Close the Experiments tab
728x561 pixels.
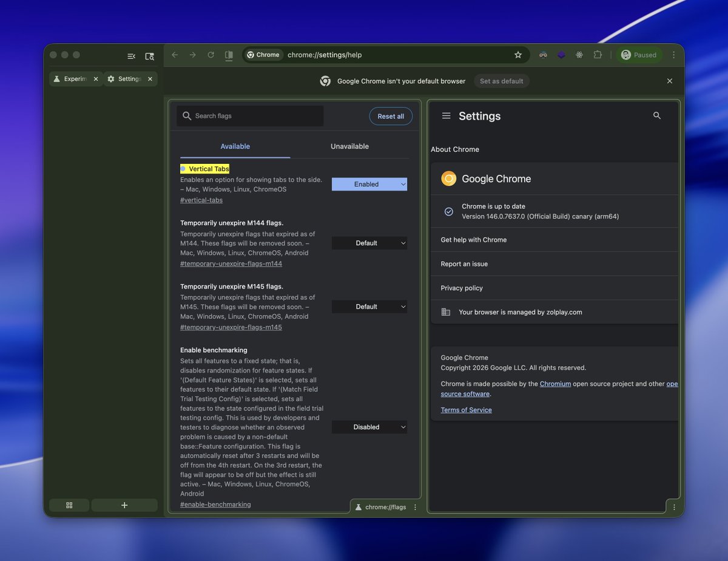coord(95,79)
